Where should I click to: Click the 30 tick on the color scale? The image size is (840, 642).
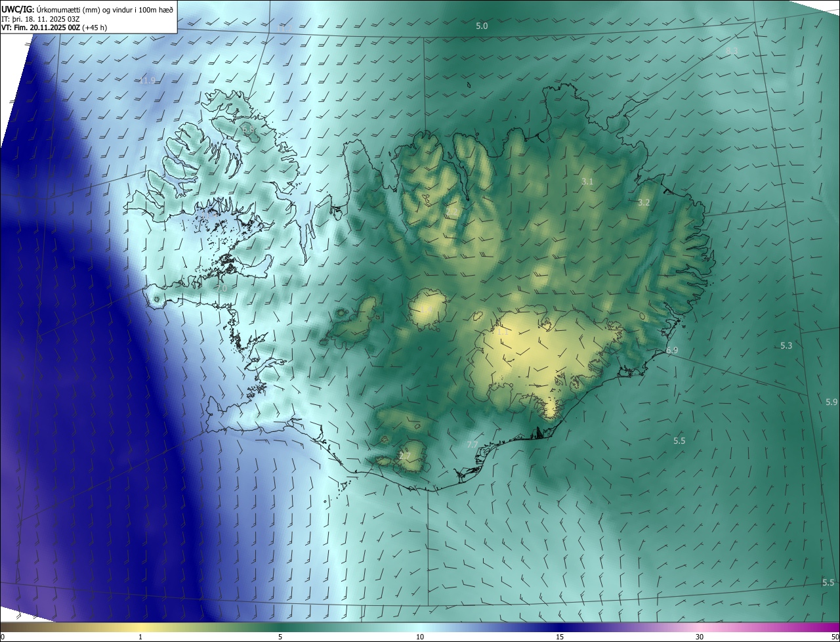[700, 637]
